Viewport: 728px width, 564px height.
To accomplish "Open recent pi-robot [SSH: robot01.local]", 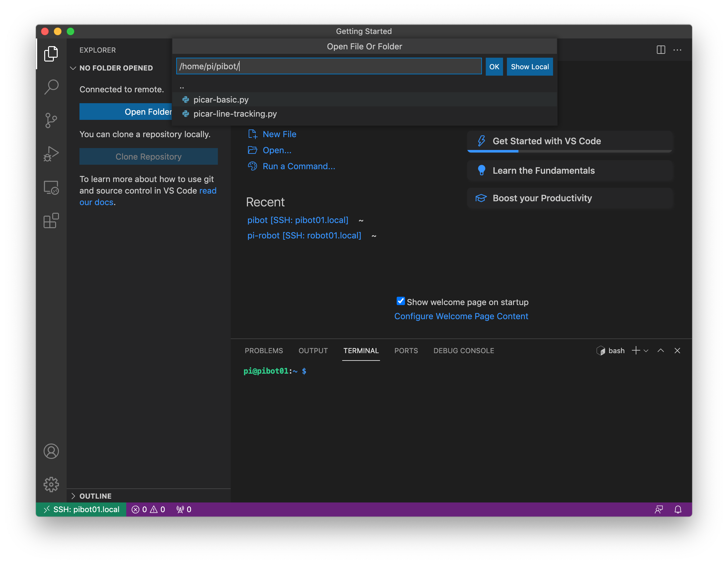I will (x=304, y=235).
